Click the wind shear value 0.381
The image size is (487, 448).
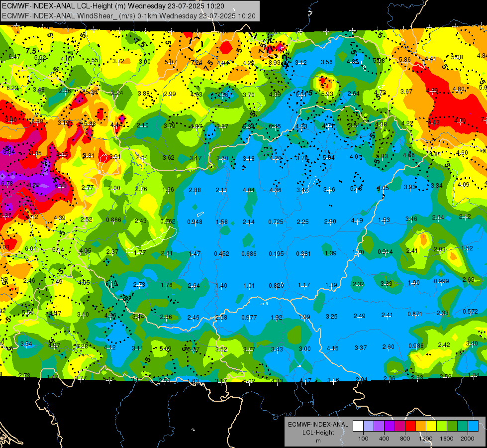tap(303, 254)
